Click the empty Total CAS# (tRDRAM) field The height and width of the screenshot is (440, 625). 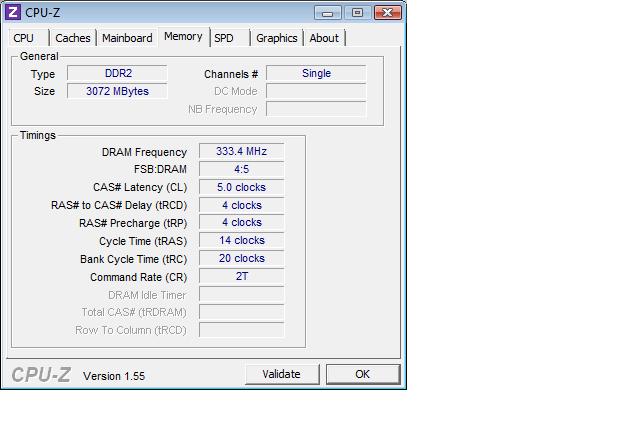point(242,312)
